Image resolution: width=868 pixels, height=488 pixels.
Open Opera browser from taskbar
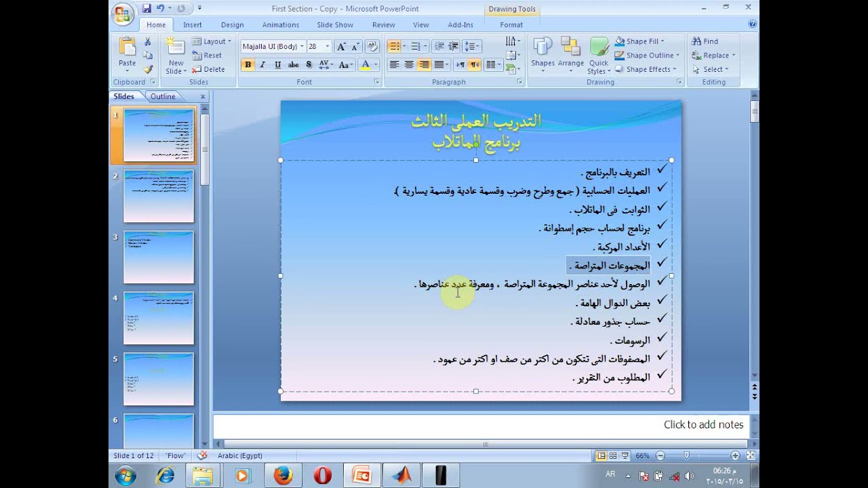323,476
